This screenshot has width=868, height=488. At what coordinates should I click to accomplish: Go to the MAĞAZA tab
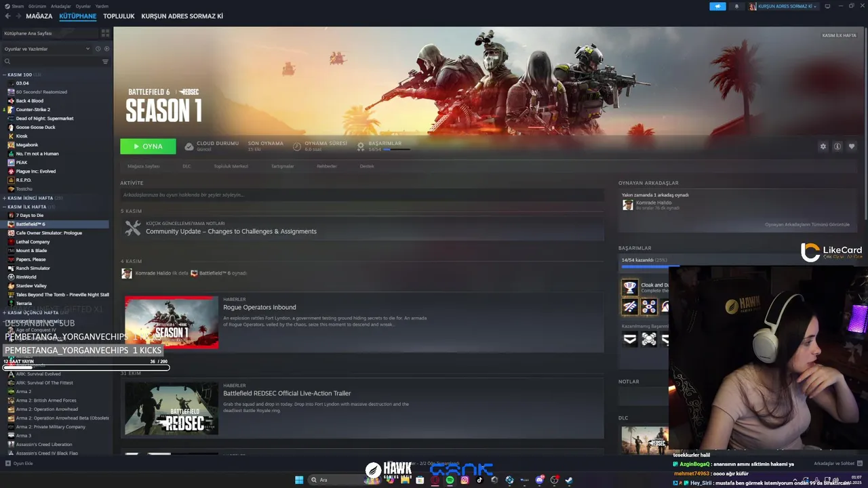39,16
